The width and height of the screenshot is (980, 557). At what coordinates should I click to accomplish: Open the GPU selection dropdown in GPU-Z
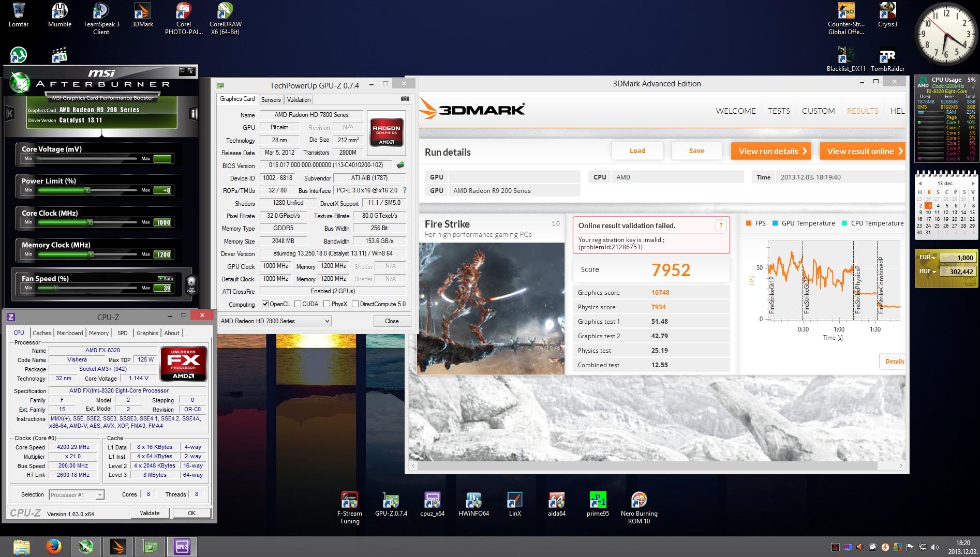click(275, 321)
